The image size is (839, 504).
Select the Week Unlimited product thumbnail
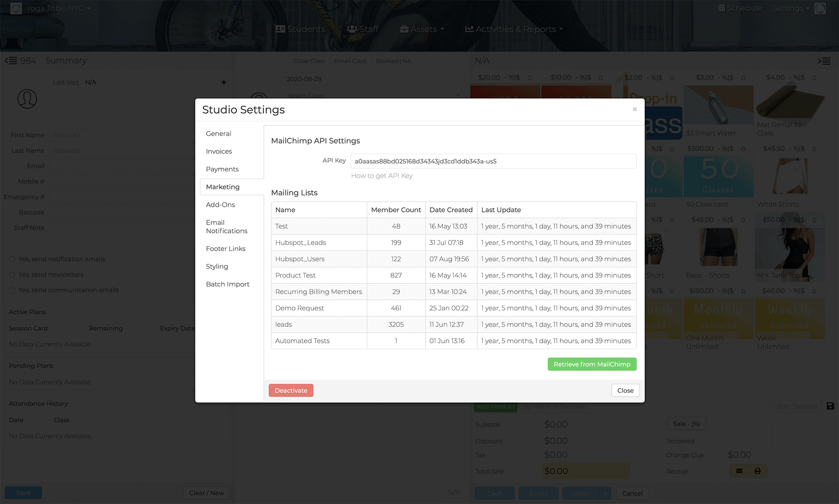point(790,319)
